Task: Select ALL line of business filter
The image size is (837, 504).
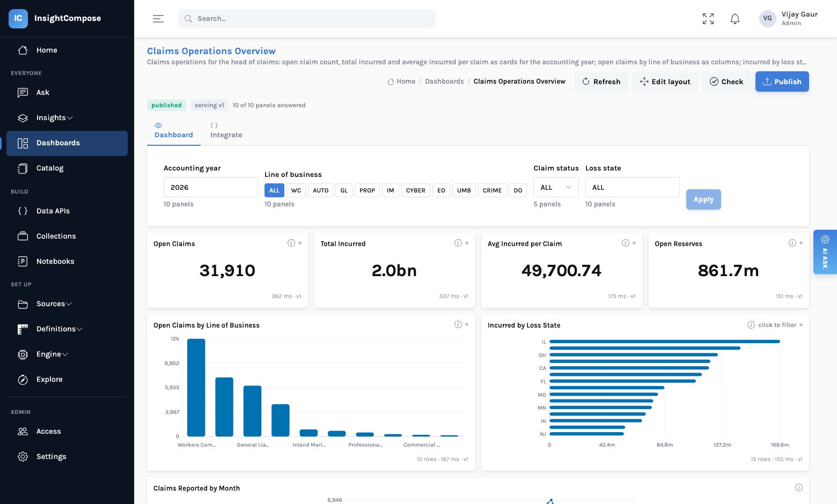Action: [x=274, y=190]
